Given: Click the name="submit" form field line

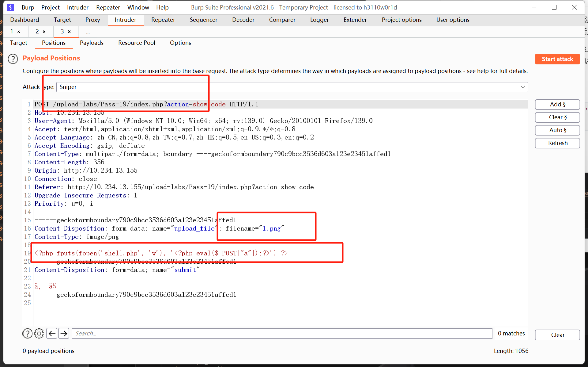Looking at the screenshot, I should (x=117, y=270).
